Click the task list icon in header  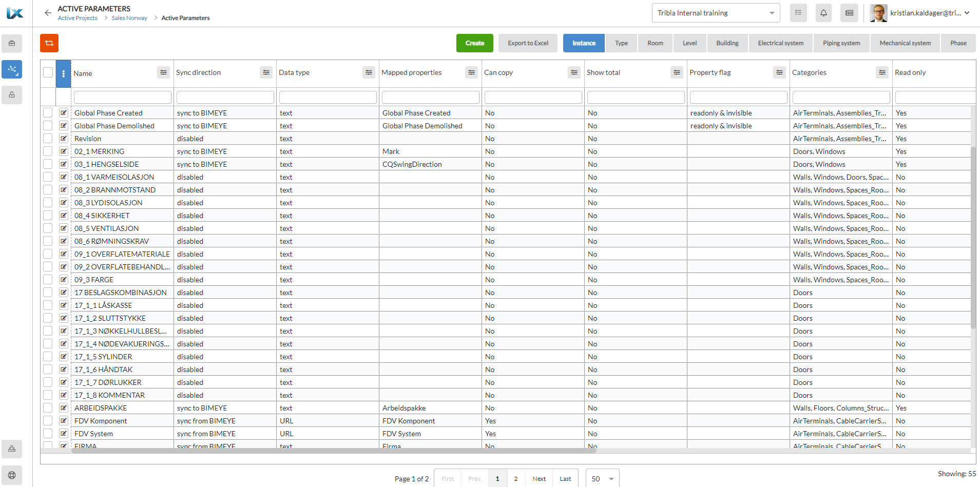coord(798,13)
